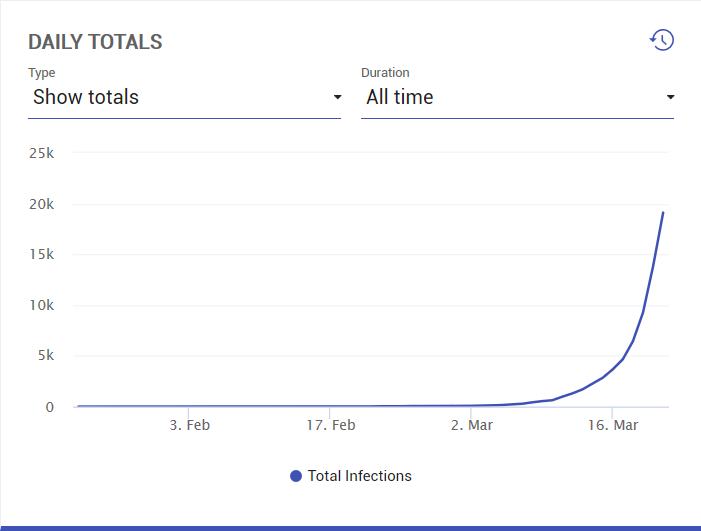Click the 10k y-axis label

(41, 305)
